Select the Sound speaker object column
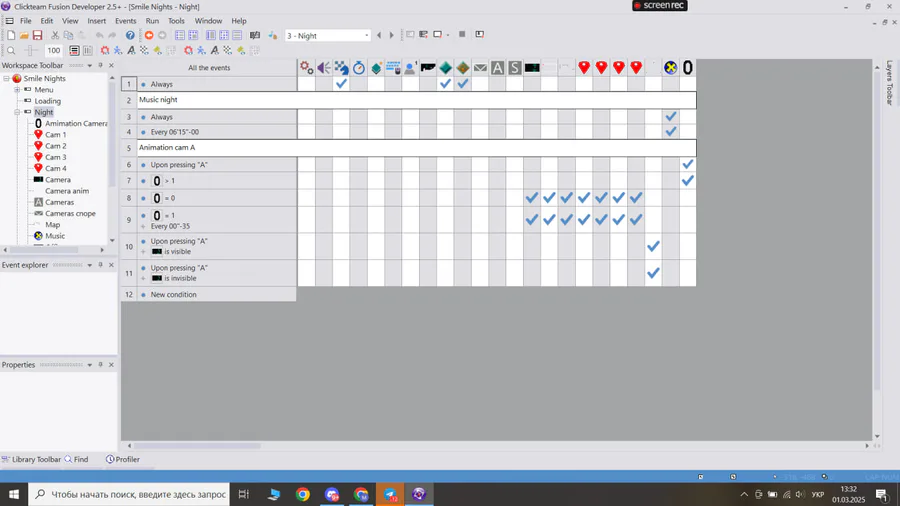Image resolution: width=900 pixels, height=506 pixels. [x=324, y=68]
